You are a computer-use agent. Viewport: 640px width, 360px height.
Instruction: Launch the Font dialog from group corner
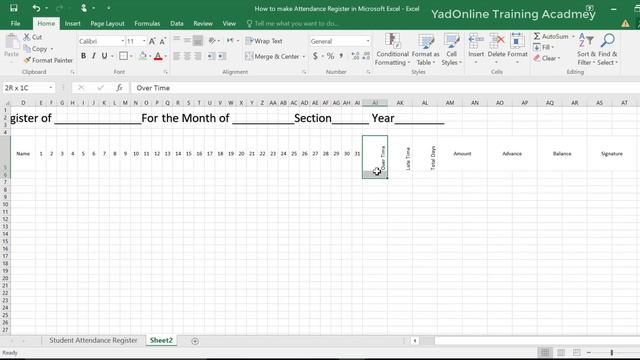click(x=166, y=72)
